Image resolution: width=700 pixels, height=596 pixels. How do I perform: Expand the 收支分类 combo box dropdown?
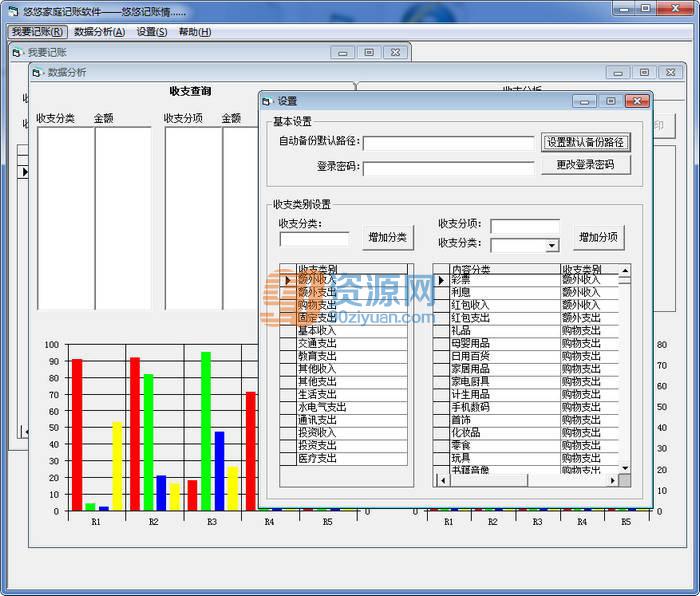pyautogui.click(x=552, y=246)
